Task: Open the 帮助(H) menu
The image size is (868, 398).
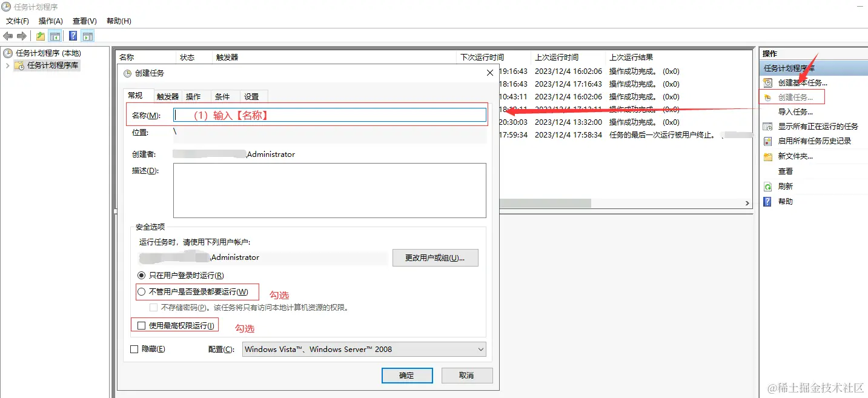Action: pyautogui.click(x=119, y=21)
